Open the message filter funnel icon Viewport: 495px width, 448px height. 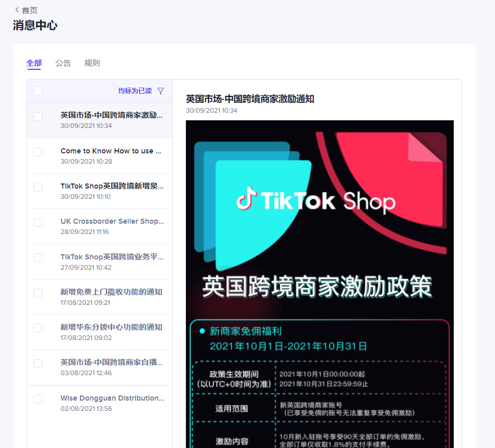(161, 91)
